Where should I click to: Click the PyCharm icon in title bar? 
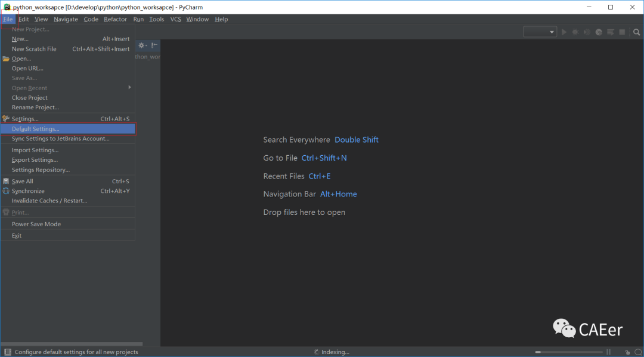pos(7,7)
